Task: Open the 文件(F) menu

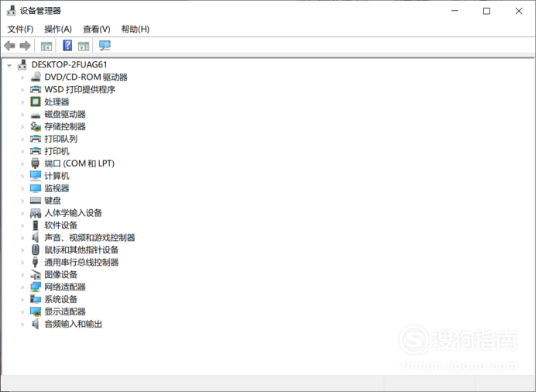Action: (20, 29)
